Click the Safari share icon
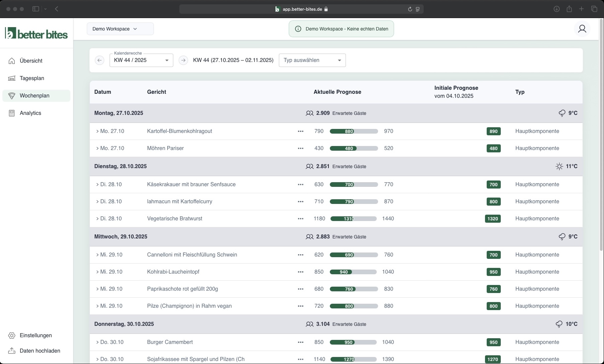This screenshot has width=604, height=364. pyautogui.click(x=569, y=9)
